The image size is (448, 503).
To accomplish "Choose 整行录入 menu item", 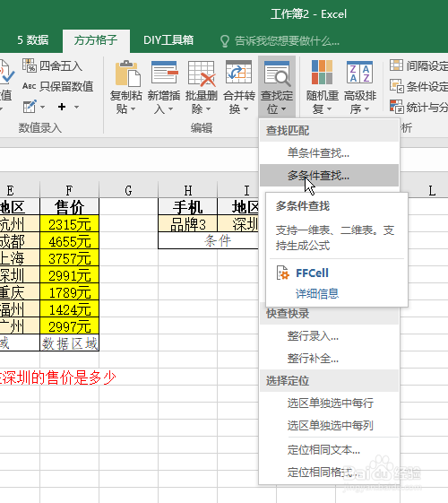I will point(329,336).
